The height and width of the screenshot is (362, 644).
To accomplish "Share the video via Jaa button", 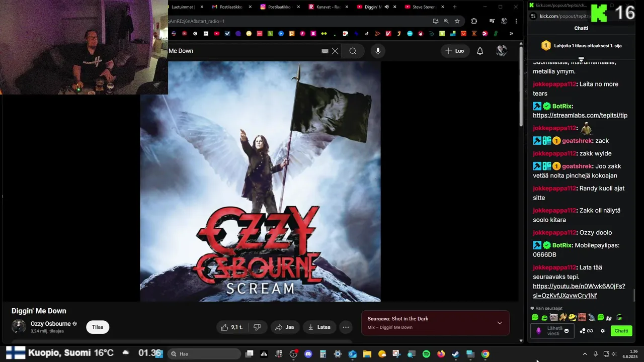I will (285, 327).
